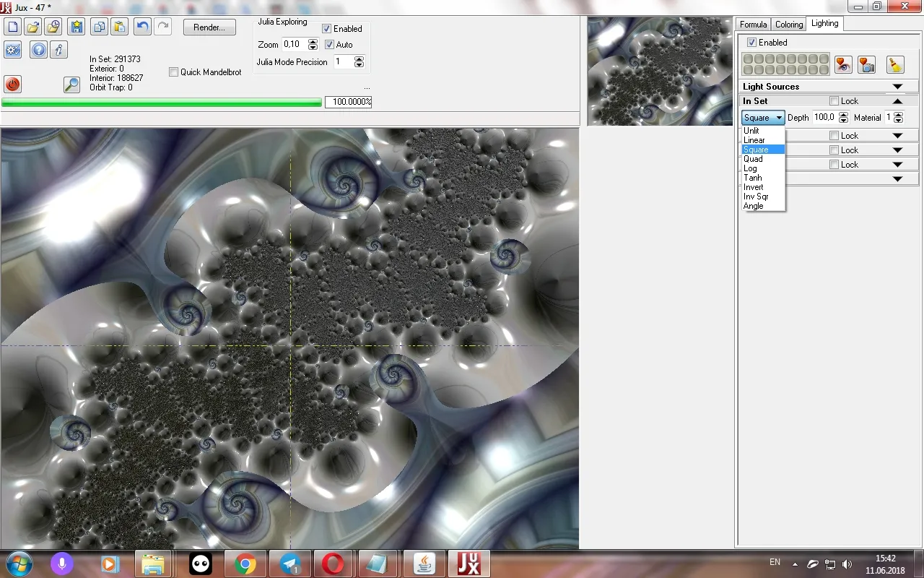Show hidden tray icons arrow
This screenshot has width=924, height=578.
coord(795,564)
